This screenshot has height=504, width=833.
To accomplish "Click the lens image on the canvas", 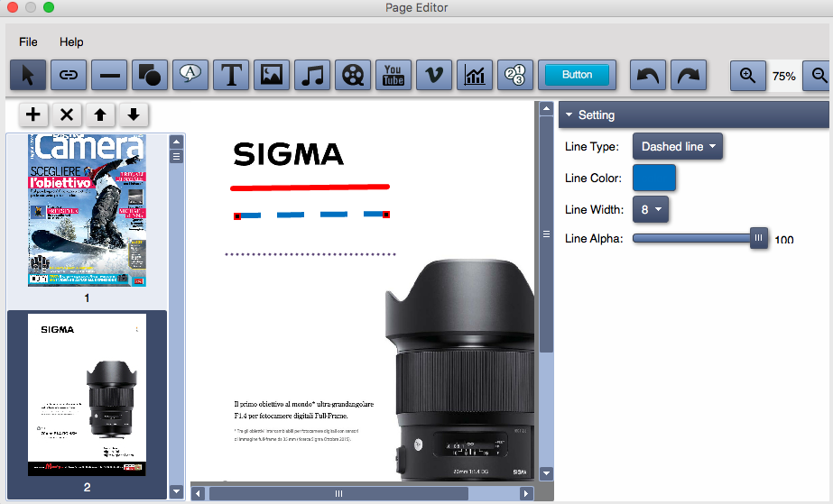I will coord(459,370).
